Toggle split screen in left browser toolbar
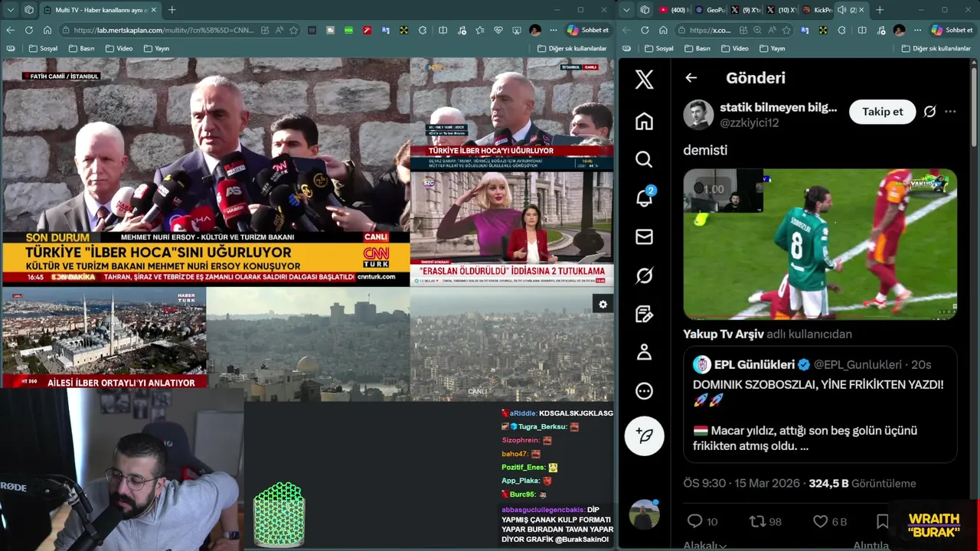This screenshot has height=551, width=980. 443,30
